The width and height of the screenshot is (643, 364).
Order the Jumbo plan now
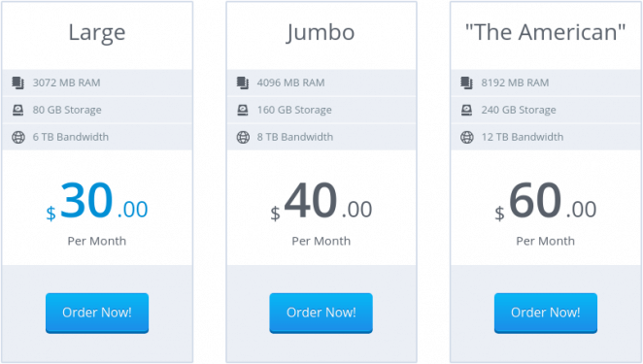(x=321, y=314)
